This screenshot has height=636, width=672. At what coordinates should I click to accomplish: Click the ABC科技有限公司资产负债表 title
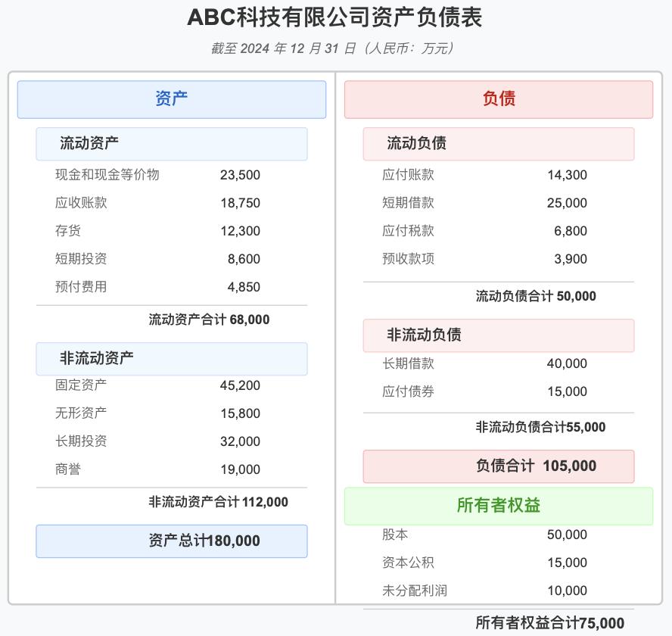tap(334, 17)
